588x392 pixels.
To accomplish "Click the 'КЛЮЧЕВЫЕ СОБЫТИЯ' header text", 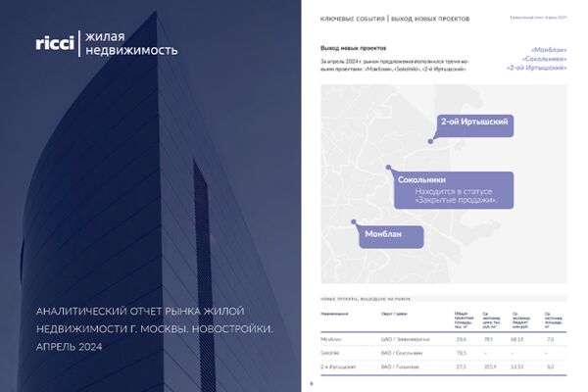I will pos(353,19).
